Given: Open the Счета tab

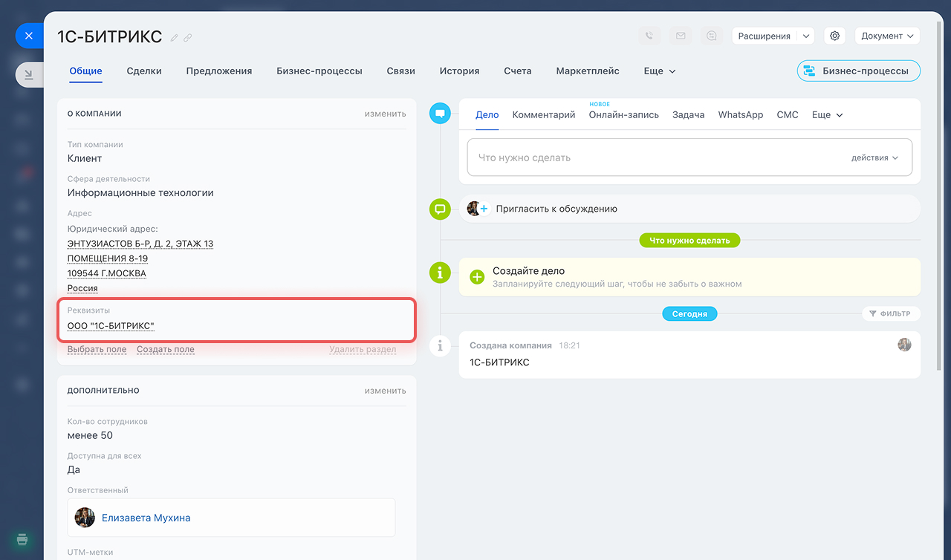Looking at the screenshot, I should (518, 71).
